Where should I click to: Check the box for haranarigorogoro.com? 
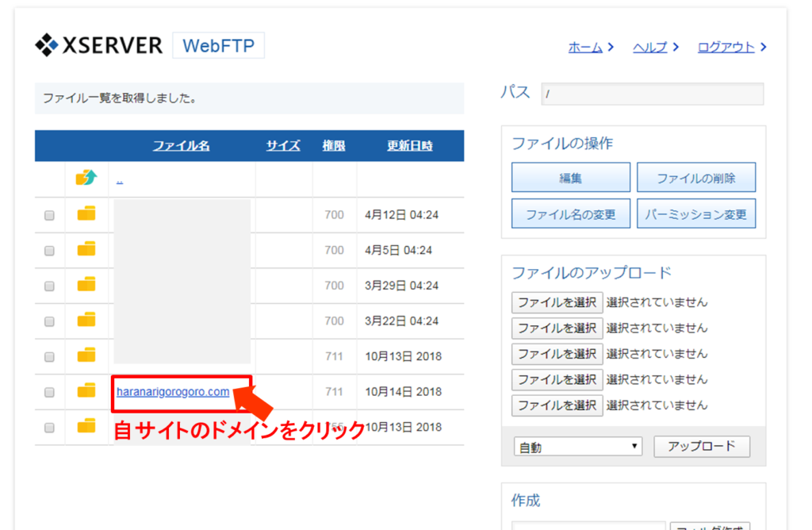49,392
